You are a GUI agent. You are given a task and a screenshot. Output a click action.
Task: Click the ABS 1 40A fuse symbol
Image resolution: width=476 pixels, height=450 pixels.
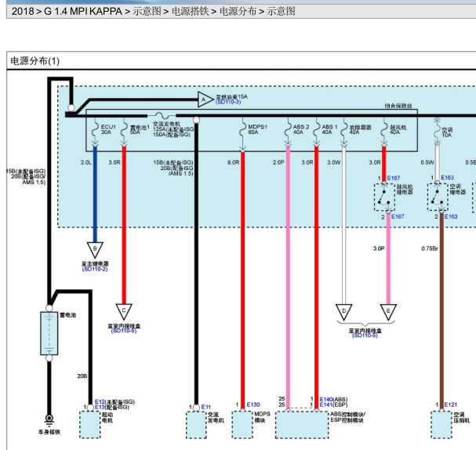(316, 131)
